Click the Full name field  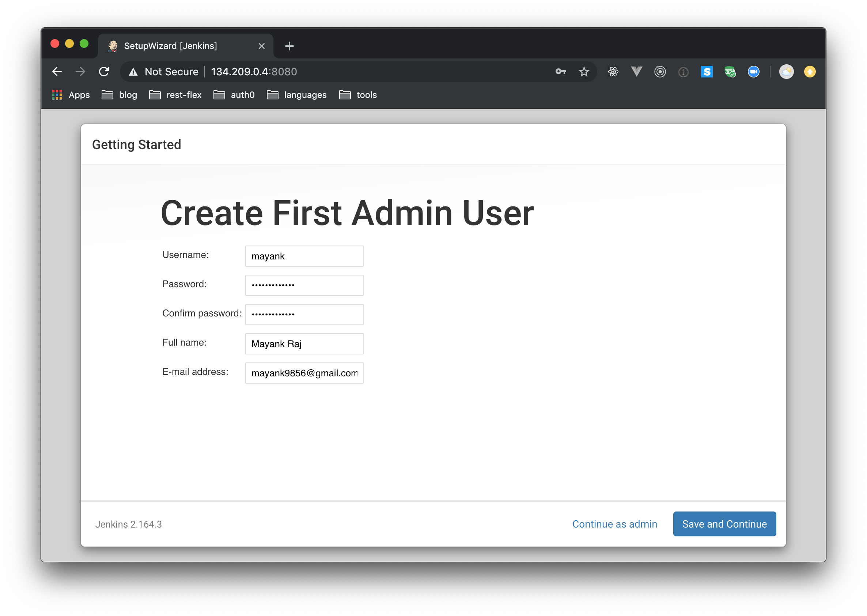304,344
